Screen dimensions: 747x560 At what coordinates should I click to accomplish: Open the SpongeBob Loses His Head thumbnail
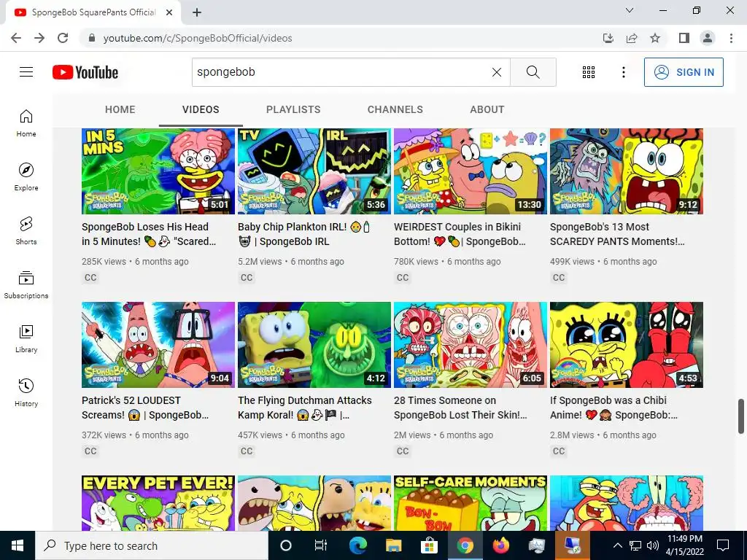coord(158,171)
